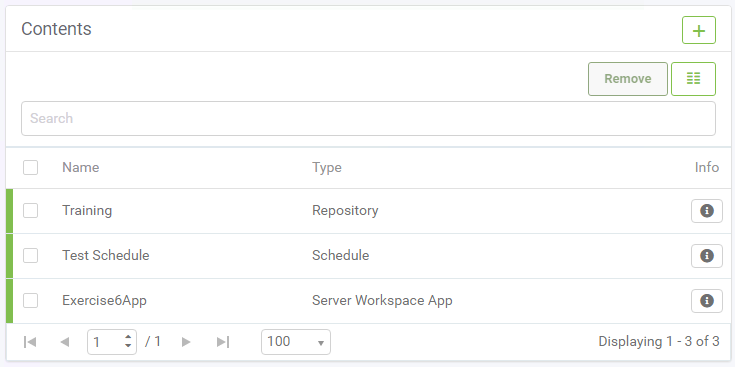The image size is (735, 367).
Task: Open the 100 page size dropdown
Action: (296, 342)
